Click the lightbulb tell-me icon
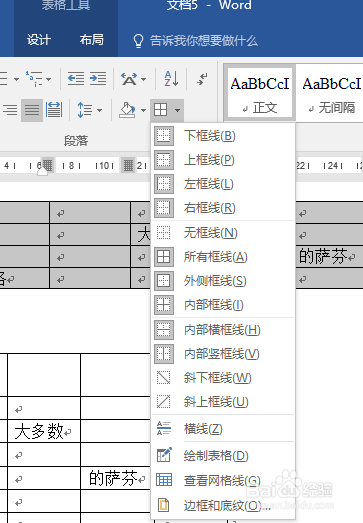The width and height of the screenshot is (363, 523). (138, 41)
